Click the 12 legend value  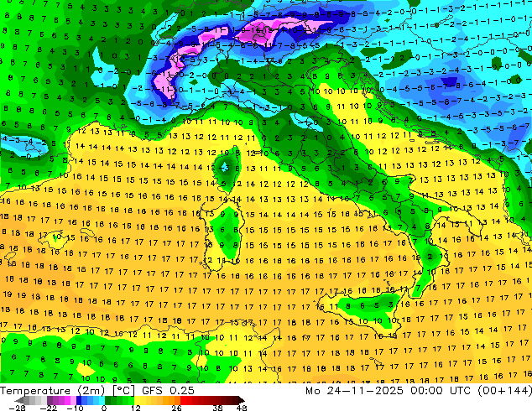click(136, 408)
